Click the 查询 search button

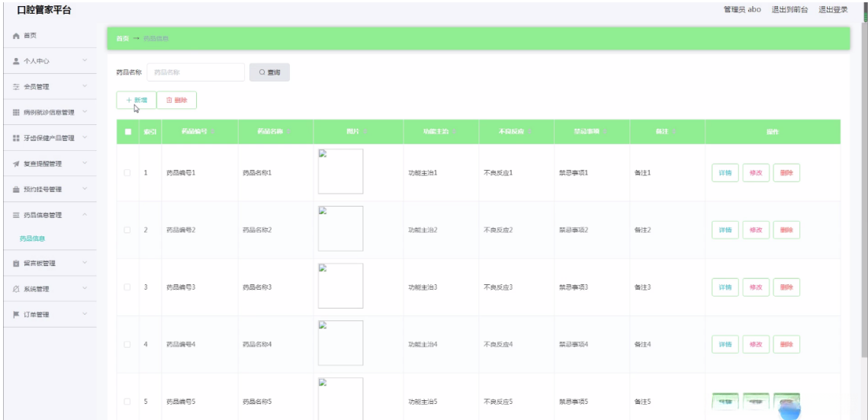pos(269,72)
